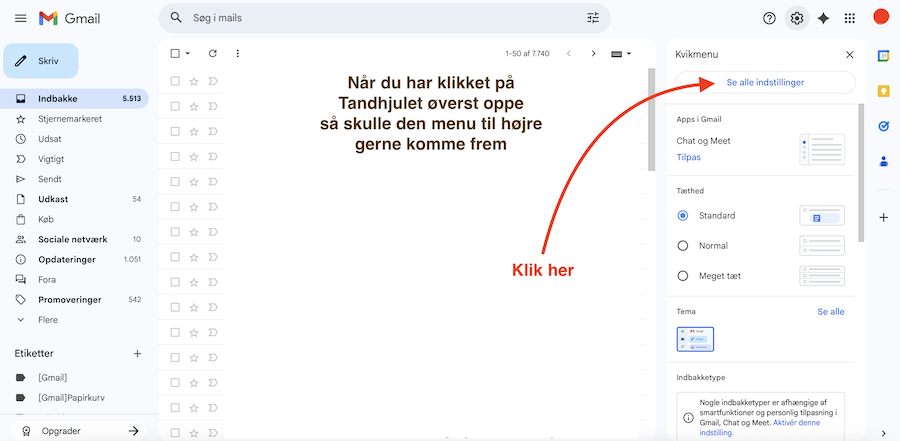Select the master select-all checkbox
This screenshot has width=900, height=441.
tap(175, 53)
